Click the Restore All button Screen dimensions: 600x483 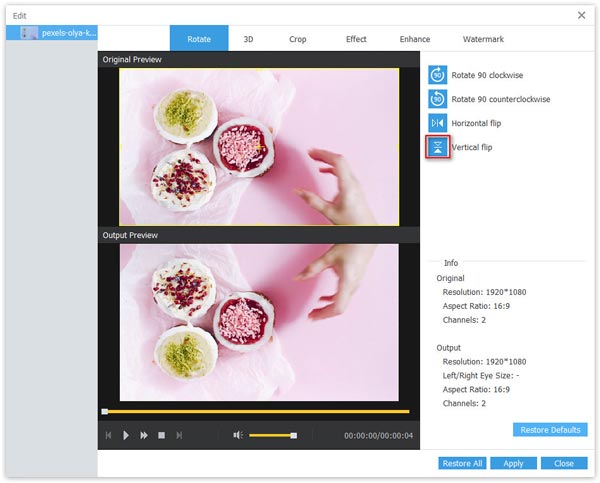click(463, 464)
